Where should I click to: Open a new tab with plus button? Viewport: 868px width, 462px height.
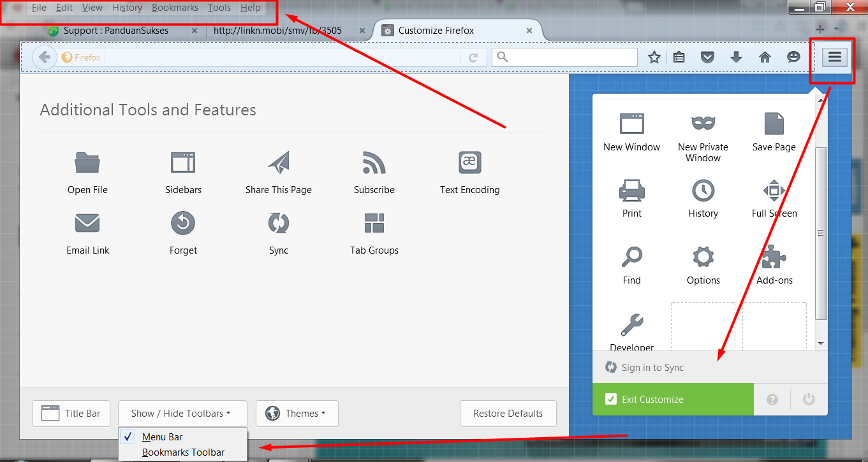pyautogui.click(x=820, y=29)
